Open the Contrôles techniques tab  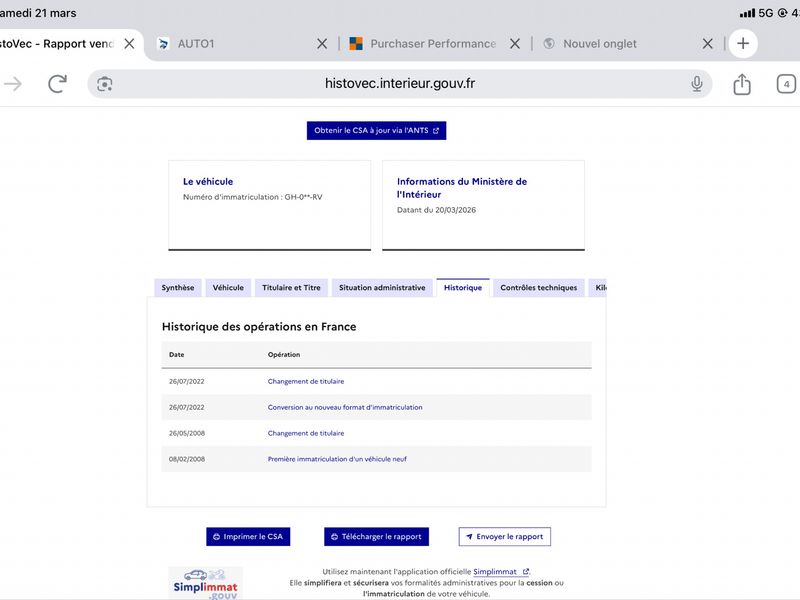pos(538,288)
